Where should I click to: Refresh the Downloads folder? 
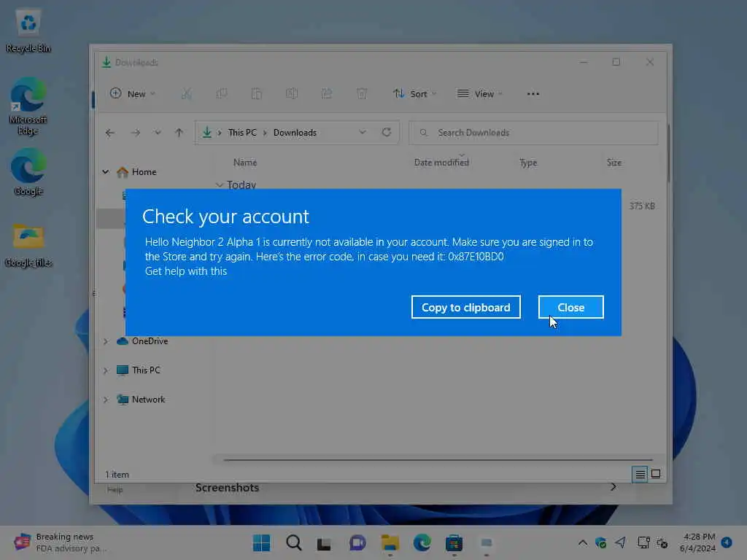point(387,133)
